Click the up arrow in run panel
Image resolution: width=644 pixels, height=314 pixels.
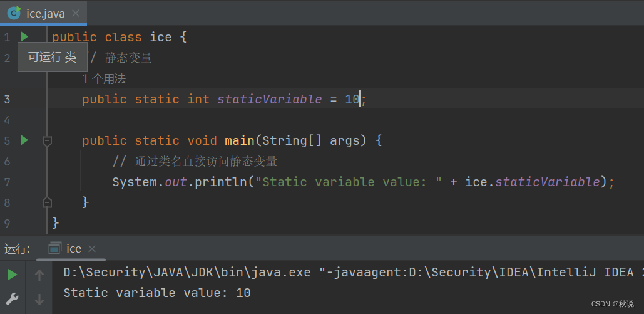pos(39,275)
